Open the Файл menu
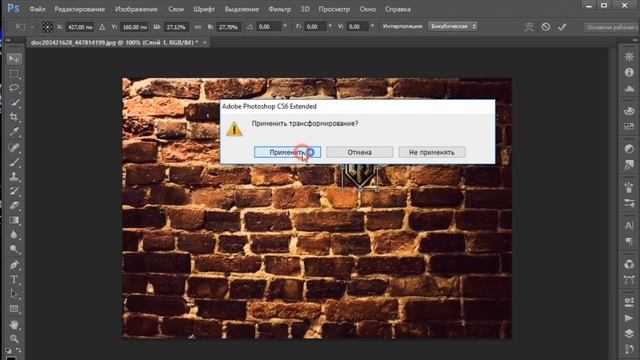Viewport: 640px width, 360px height. point(37,9)
